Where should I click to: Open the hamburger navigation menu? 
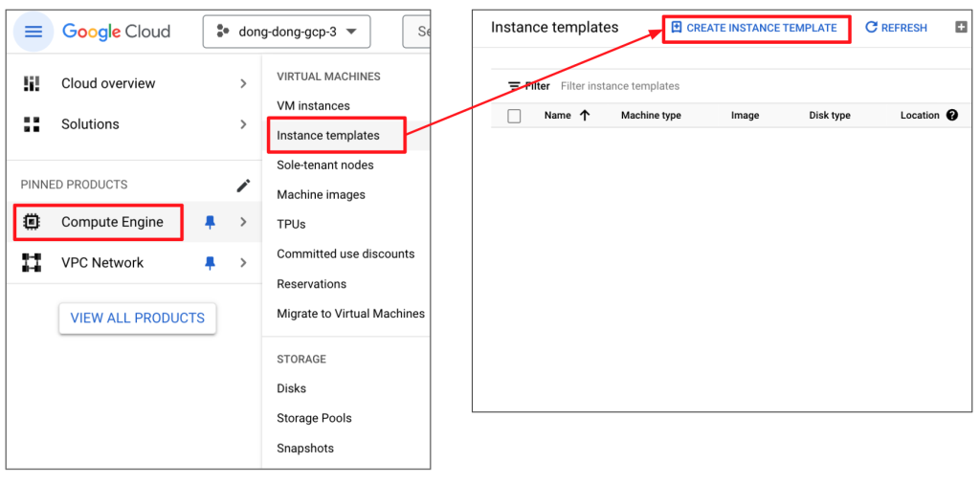tap(33, 32)
